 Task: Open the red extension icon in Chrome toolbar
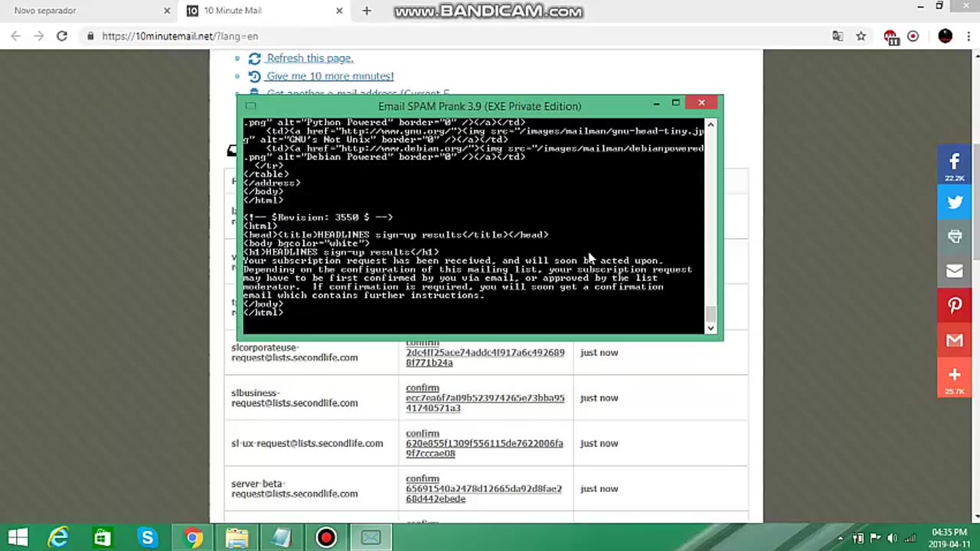point(890,36)
